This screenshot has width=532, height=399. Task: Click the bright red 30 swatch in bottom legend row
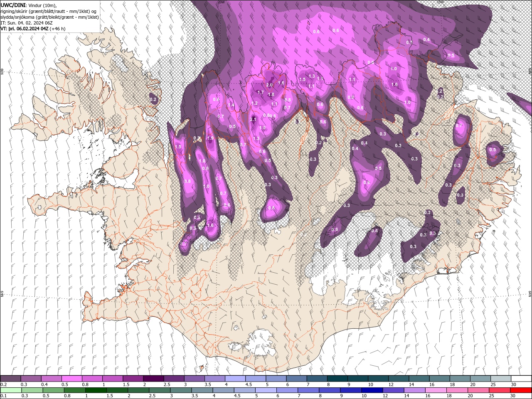pyautogui.click(x=520, y=390)
